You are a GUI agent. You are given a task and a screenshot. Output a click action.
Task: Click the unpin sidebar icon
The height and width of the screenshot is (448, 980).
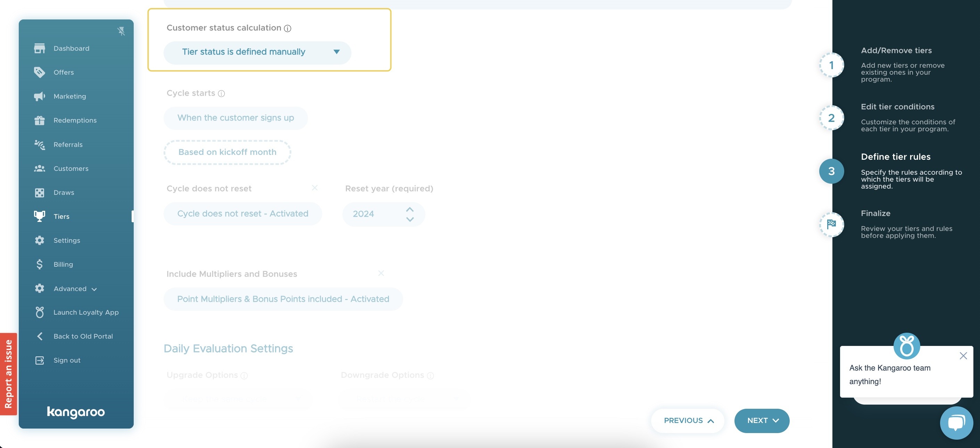(121, 31)
